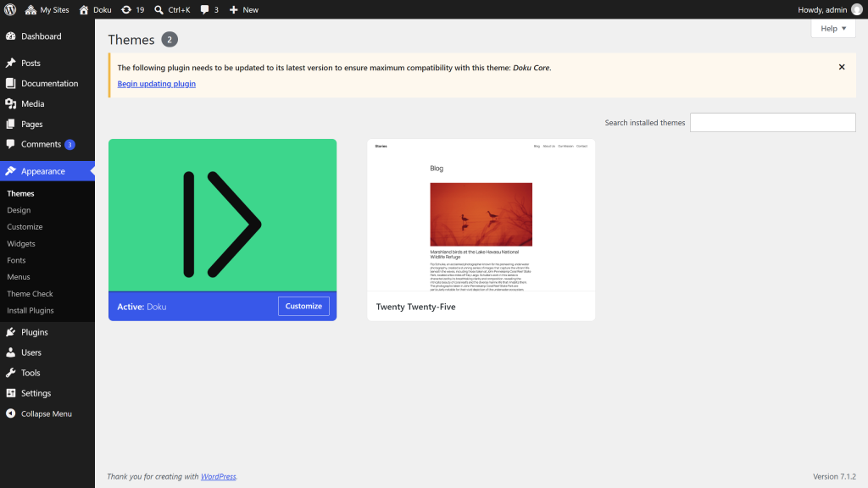This screenshot has height=488, width=868.
Task: Click the Users person icon
Action: (x=10, y=352)
